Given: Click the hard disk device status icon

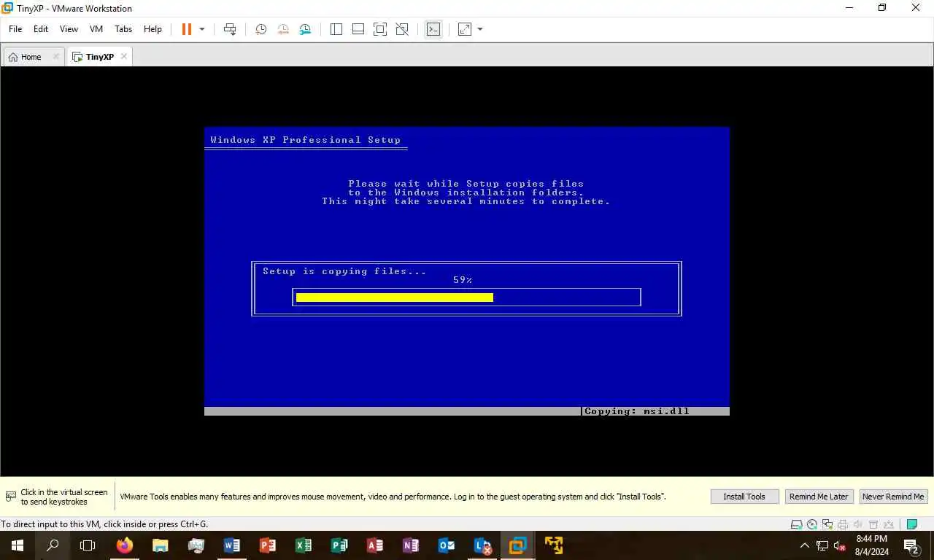Looking at the screenshot, I should pyautogui.click(x=798, y=524).
